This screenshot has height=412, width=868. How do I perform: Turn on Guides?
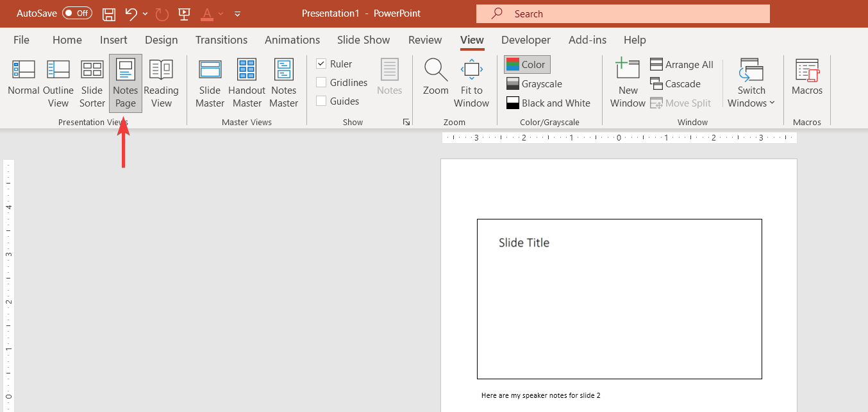(x=321, y=101)
